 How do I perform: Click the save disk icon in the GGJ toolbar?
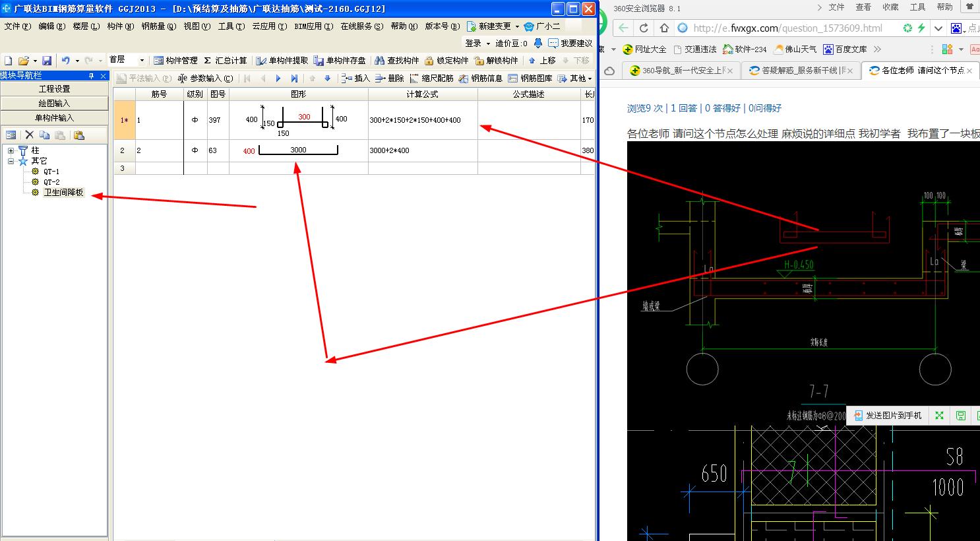(47, 60)
